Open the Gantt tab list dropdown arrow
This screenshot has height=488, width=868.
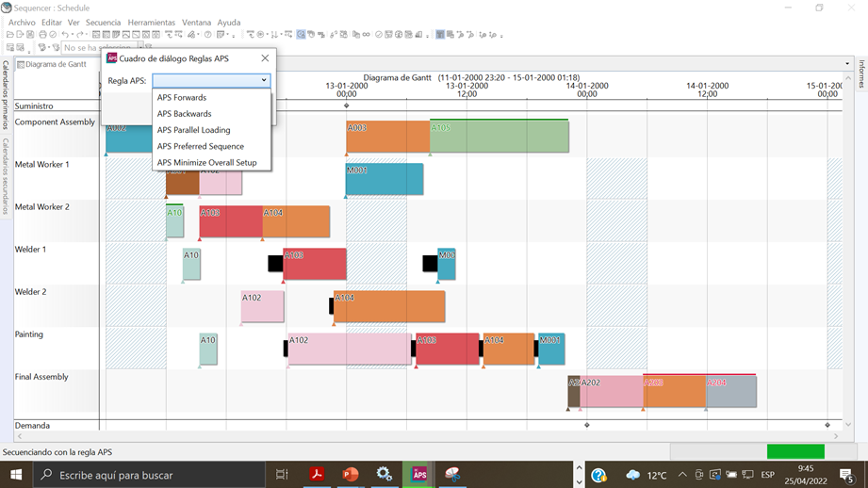[x=847, y=64]
